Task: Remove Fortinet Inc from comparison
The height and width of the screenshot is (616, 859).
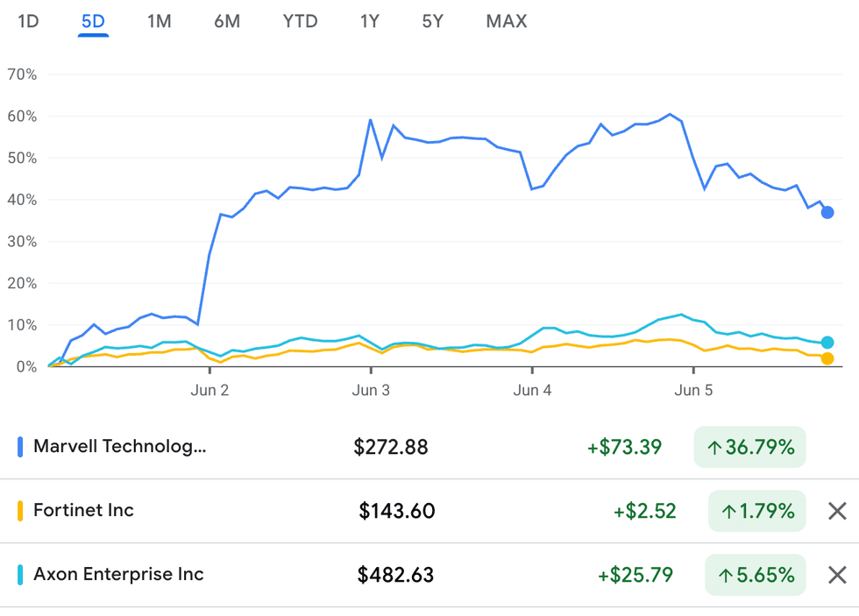Action: tap(837, 511)
